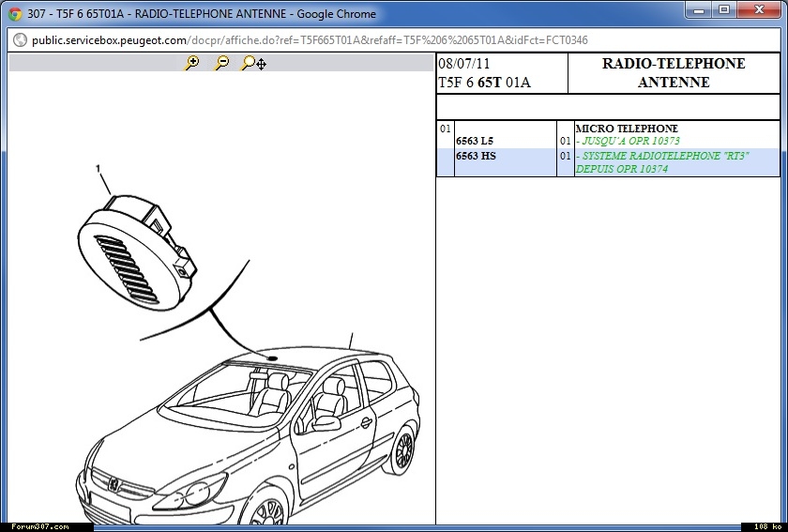Click the text JUSQU'A OPR 10373
Image resolution: width=788 pixels, height=532 pixels.
coord(630,141)
